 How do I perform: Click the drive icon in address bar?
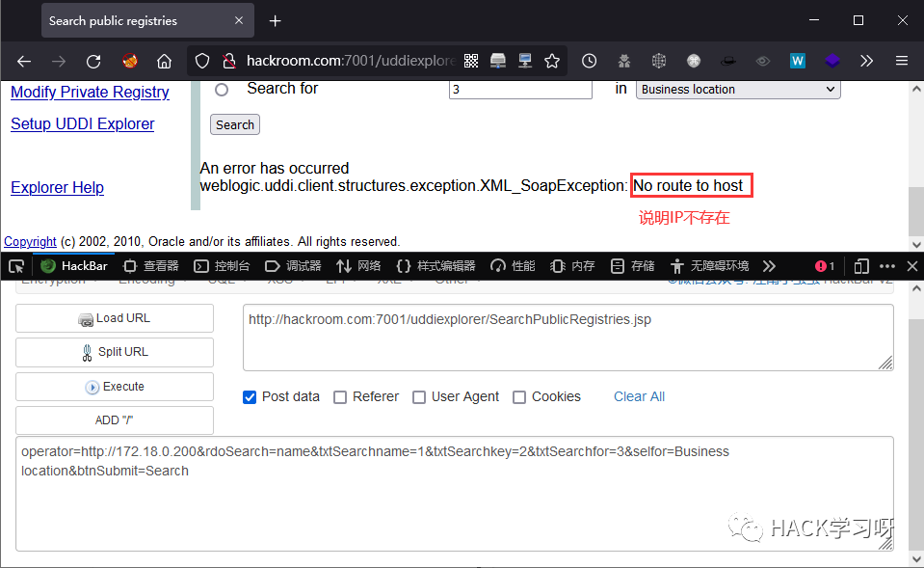[x=498, y=61]
